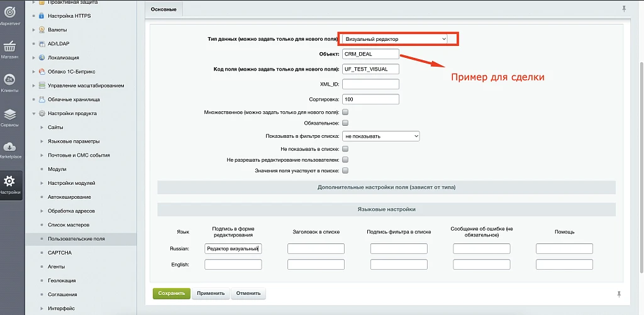Click the Сортировка input field
The width and height of the screenshot is (644, 315).
click(370, 99)
